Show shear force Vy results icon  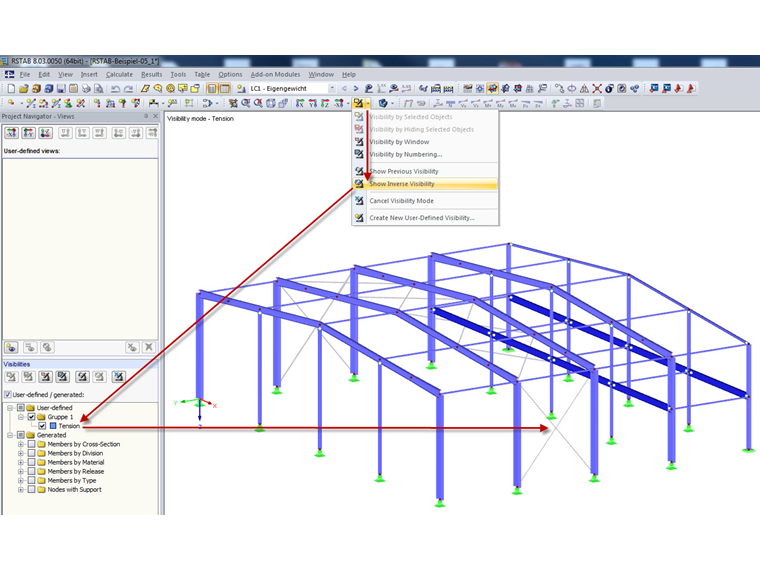point(463,103)
